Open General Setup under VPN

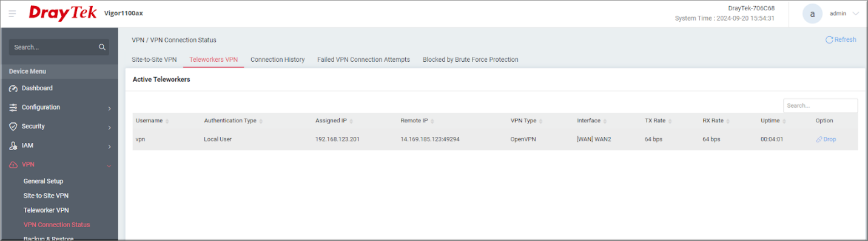coord(43,181)
